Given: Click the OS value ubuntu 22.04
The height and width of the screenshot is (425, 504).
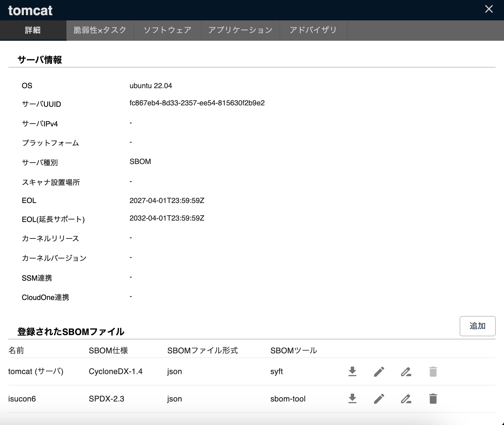Looking at the screenshot, I should (151, 86).
